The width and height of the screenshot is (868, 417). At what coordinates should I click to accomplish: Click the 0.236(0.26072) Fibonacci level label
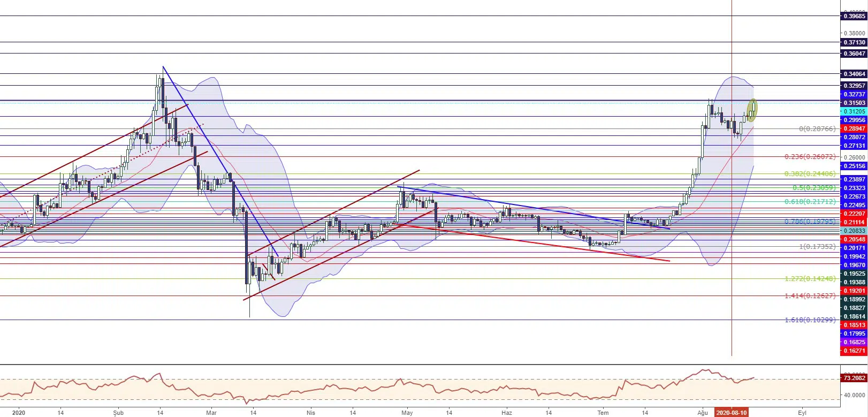[810, 157]
